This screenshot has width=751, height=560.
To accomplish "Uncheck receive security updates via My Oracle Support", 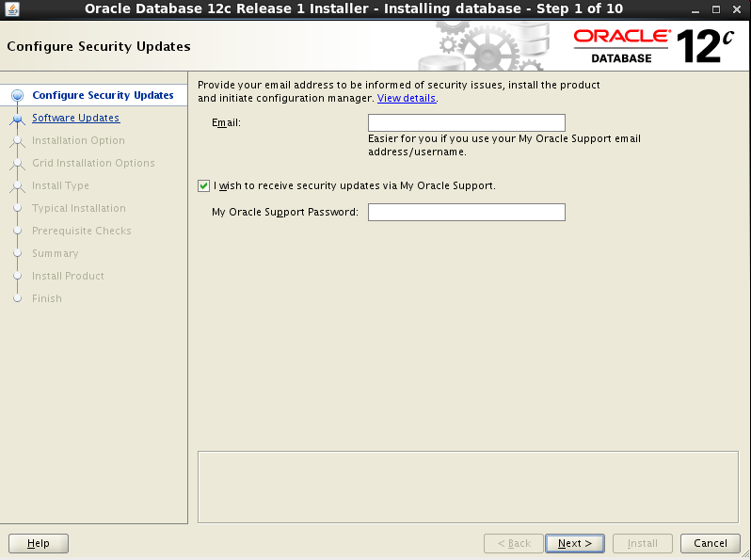I will (x=203, y=185).
